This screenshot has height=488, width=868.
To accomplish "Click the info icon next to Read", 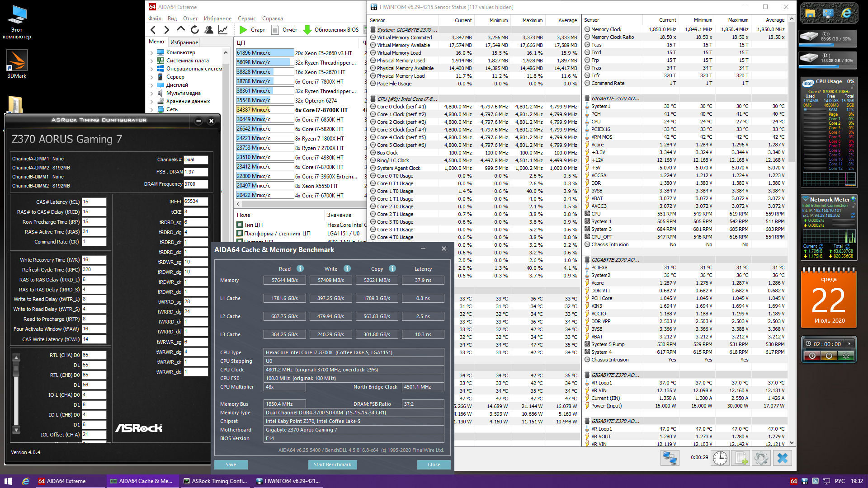I will 300,269.
